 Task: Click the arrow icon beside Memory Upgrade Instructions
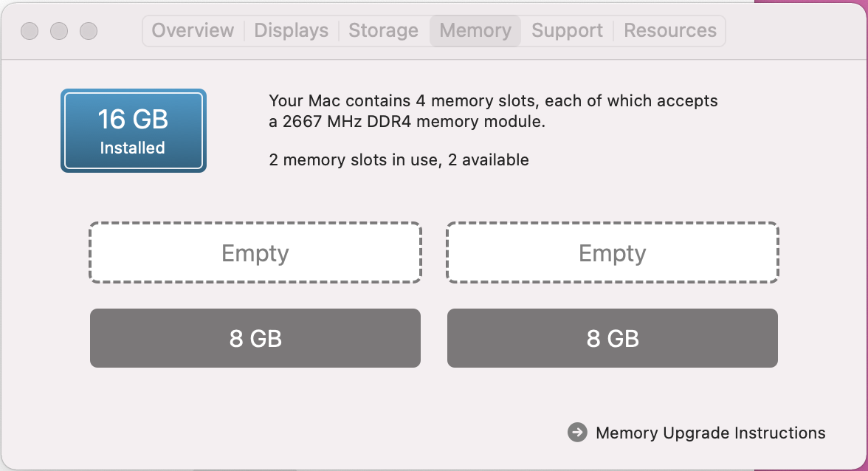577,433
